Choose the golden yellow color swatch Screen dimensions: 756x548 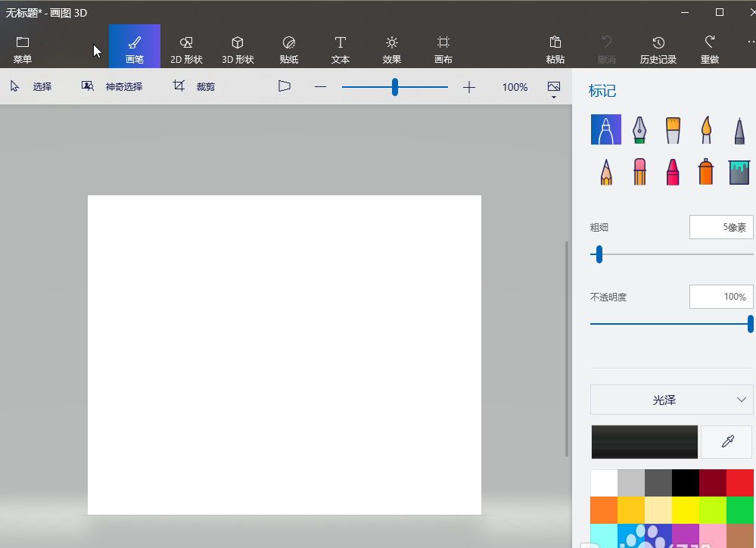coord(631,510)
